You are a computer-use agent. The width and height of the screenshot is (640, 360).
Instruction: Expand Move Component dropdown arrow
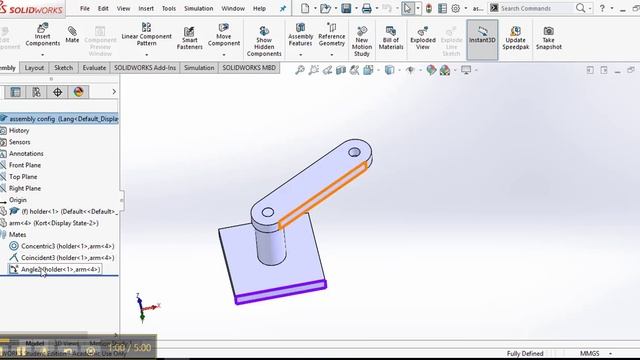[x=224, y=54]
